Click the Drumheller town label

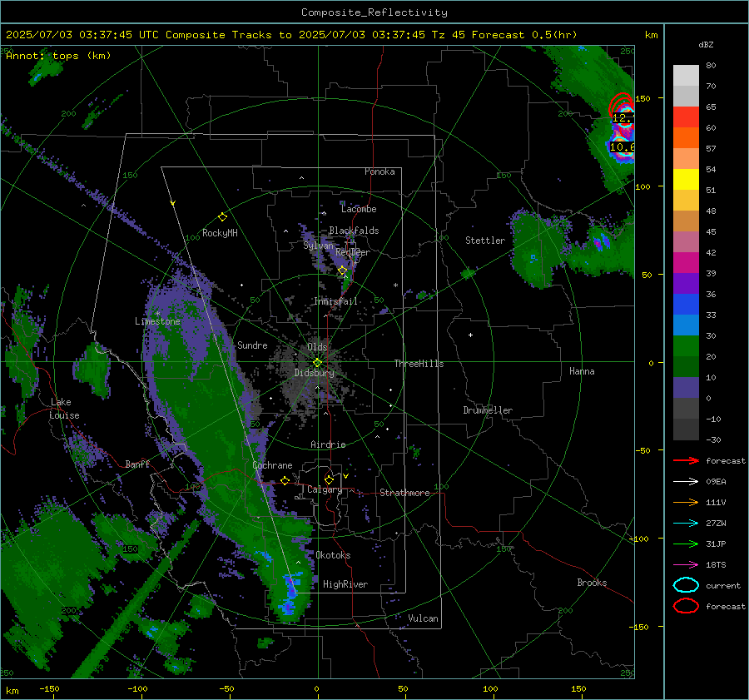click(488, 410)
